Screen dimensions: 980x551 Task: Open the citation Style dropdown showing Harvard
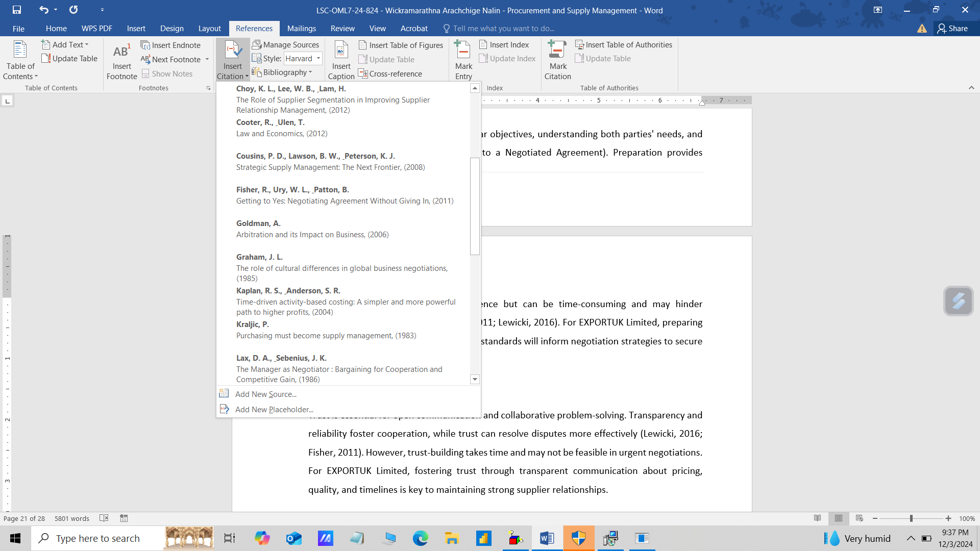click(x=303, y=59)
